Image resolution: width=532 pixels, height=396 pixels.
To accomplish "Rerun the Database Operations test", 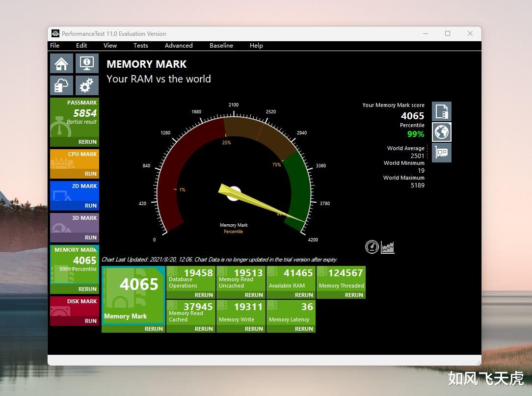I will click(204, 295).
